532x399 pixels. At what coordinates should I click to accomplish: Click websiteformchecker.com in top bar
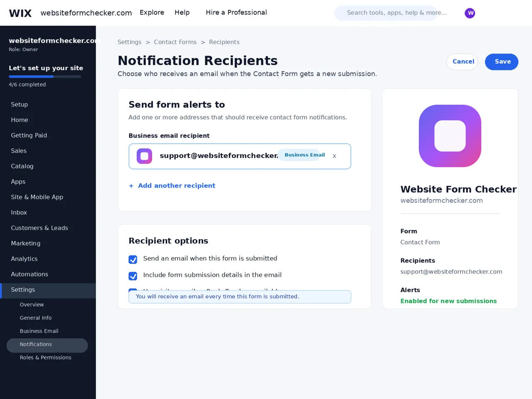point(86,13)
